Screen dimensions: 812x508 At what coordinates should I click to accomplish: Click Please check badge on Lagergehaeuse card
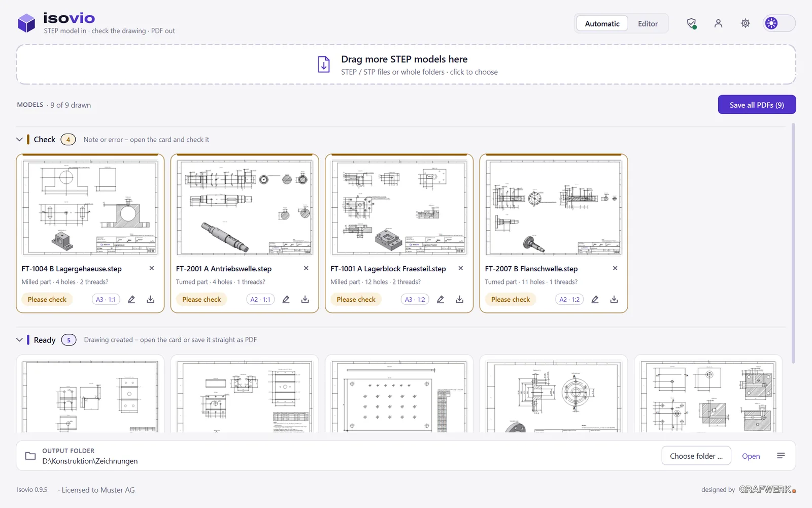click(47, 299)
